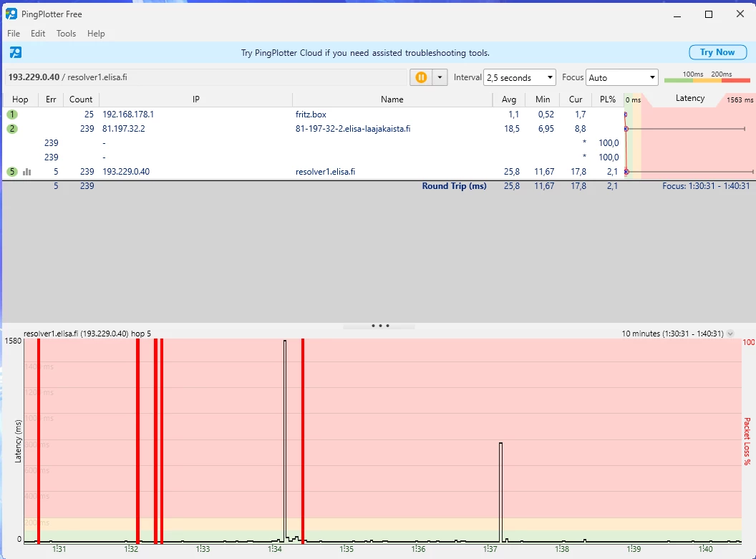This screenshot has height=559, width=756.
Task: Select the hop 5 green circle
Action: [12, 172]
